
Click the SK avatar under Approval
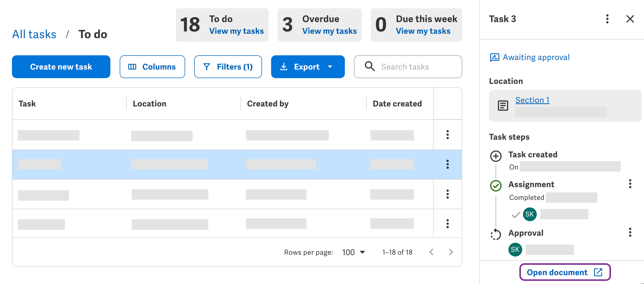tap(515, 249)
